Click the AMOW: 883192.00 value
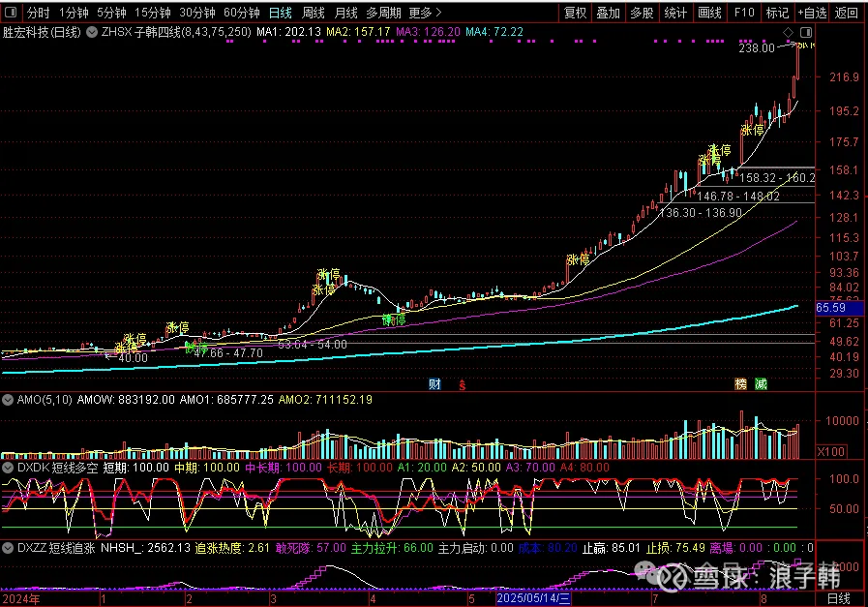This screenshot has width=868, height=607. click(x=126, y=400)
